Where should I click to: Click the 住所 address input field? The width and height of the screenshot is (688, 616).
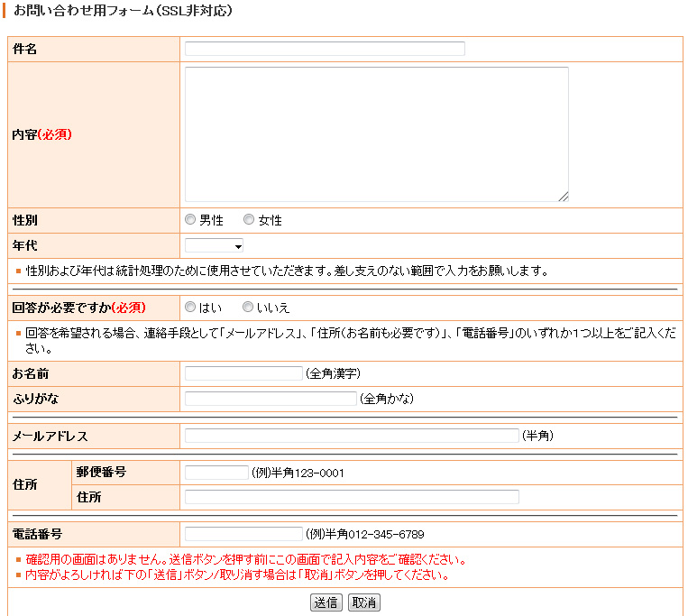[352, 497]
